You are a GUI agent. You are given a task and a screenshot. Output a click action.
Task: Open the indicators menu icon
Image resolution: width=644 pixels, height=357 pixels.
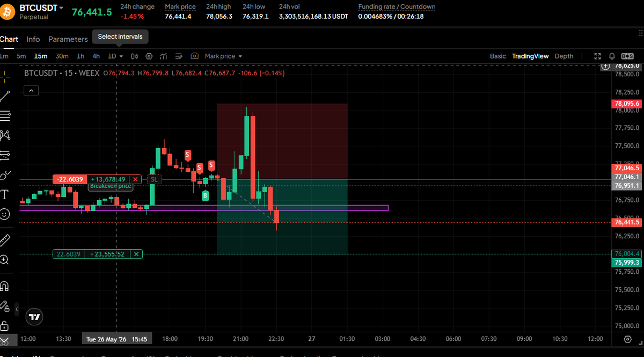[164, 56]
